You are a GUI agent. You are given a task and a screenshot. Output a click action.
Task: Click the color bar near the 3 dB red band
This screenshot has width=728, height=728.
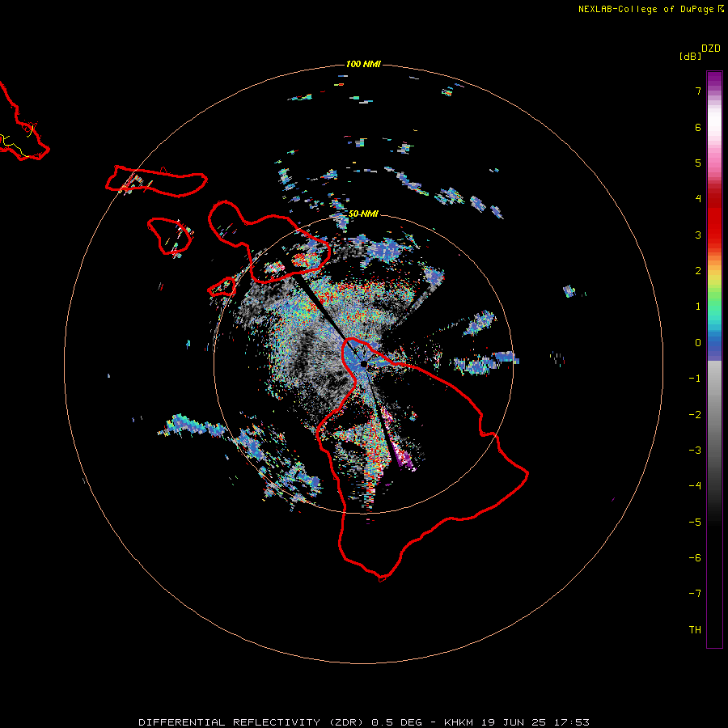click(714, 235)
